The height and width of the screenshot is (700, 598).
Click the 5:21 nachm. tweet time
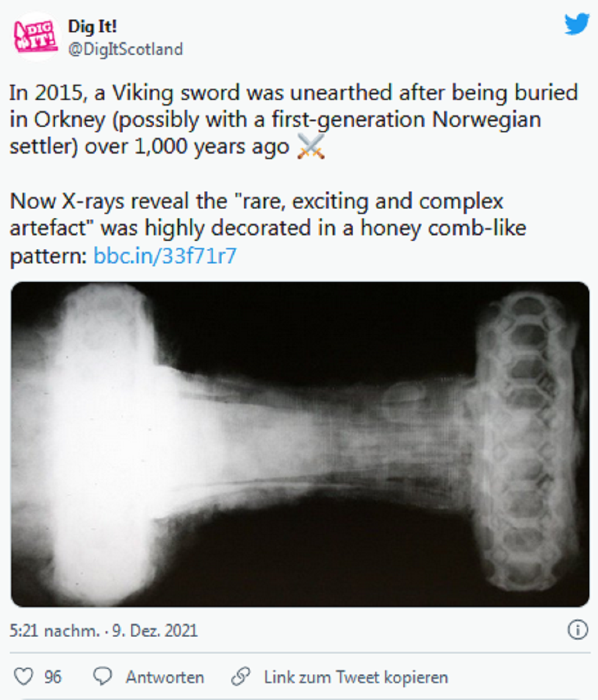[x=54, y=630]
